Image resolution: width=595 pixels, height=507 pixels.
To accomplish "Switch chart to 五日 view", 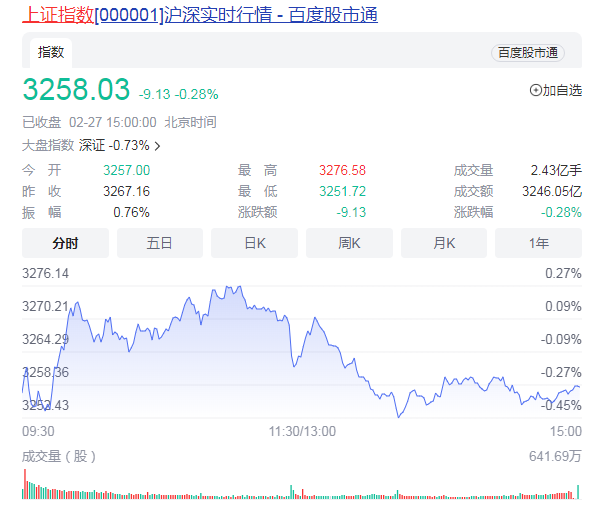I will click(160, 243).
